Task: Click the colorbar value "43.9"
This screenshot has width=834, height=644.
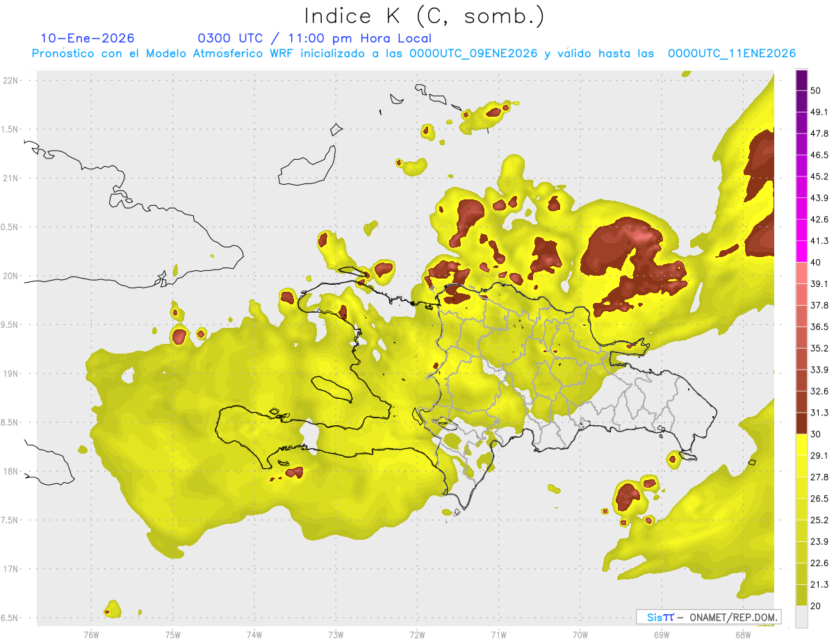Action: point(819,198)
